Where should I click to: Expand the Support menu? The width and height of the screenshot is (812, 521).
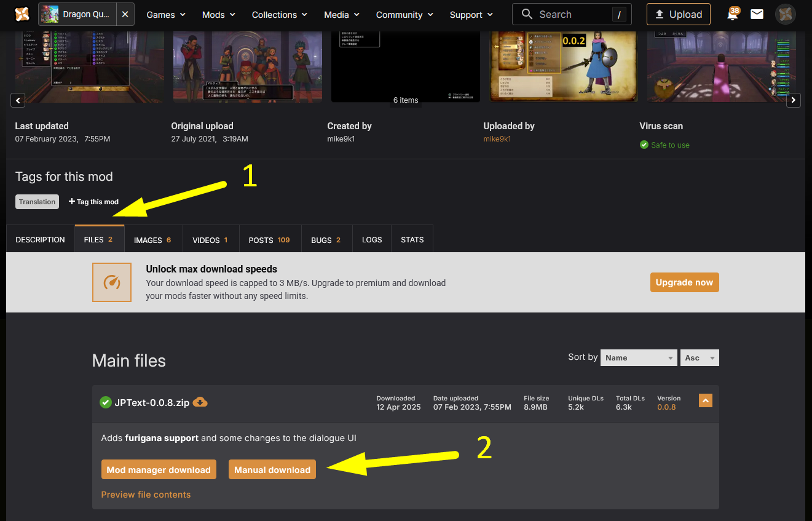[x=471, y=15]
